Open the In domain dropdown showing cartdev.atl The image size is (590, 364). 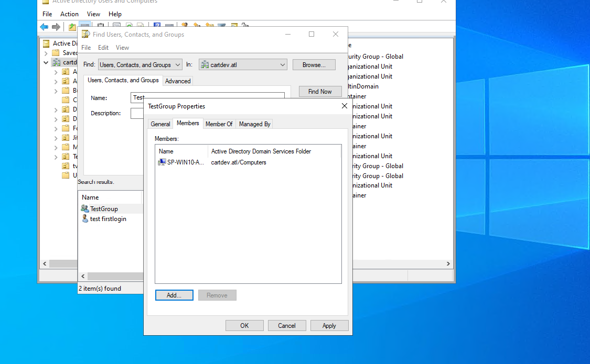click(243, 64)
